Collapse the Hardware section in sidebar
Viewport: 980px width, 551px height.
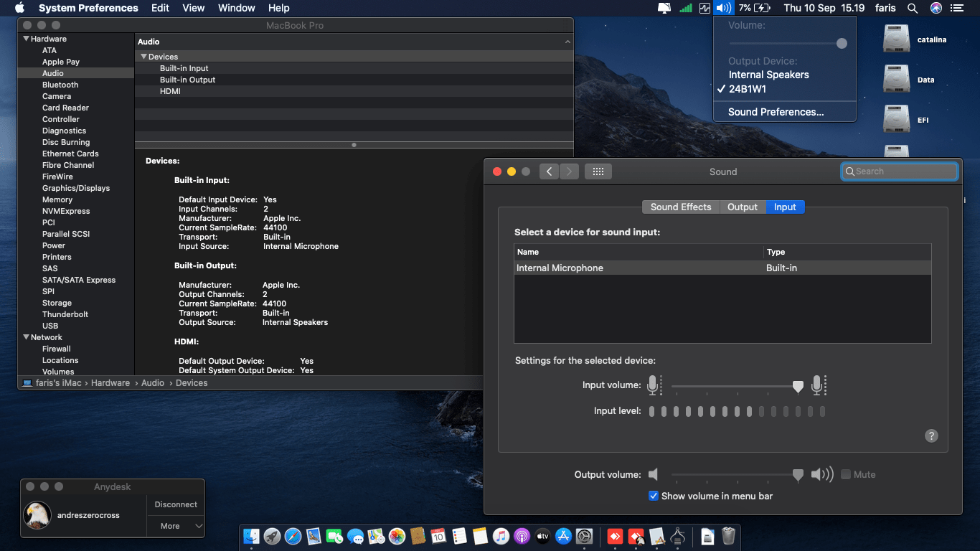coord(26,39)
